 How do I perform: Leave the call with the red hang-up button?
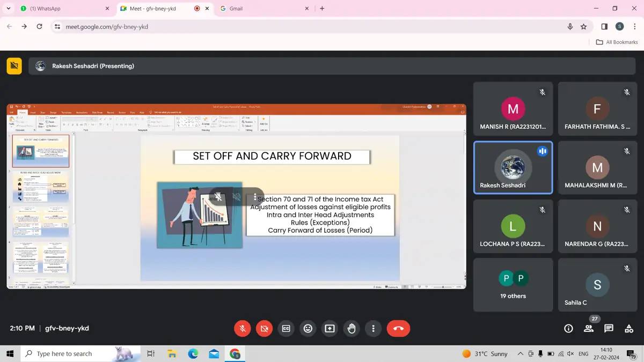[398, 328]
